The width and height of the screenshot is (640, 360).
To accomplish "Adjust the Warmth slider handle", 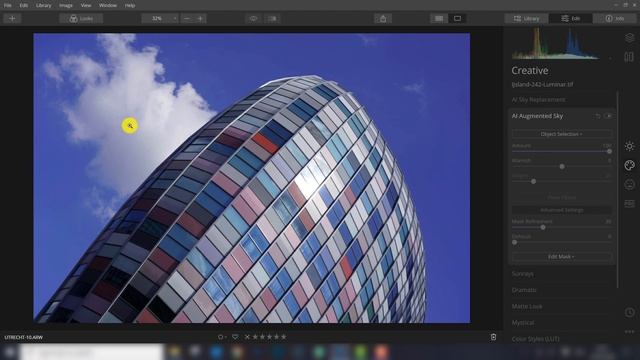I will 562,167.
